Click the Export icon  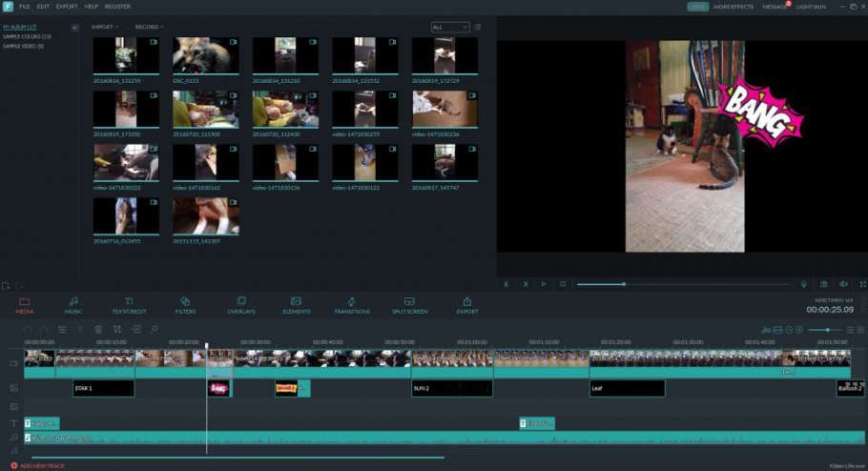[x=467, y=305]
